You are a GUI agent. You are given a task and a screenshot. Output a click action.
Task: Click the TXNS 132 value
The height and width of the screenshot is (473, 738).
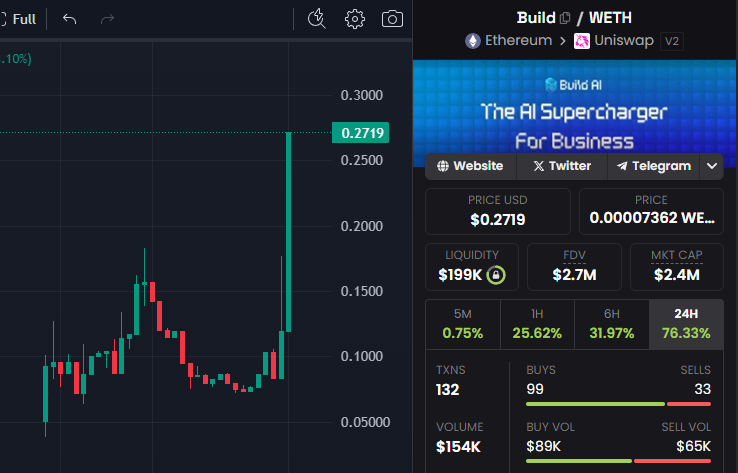click(447, 390)
